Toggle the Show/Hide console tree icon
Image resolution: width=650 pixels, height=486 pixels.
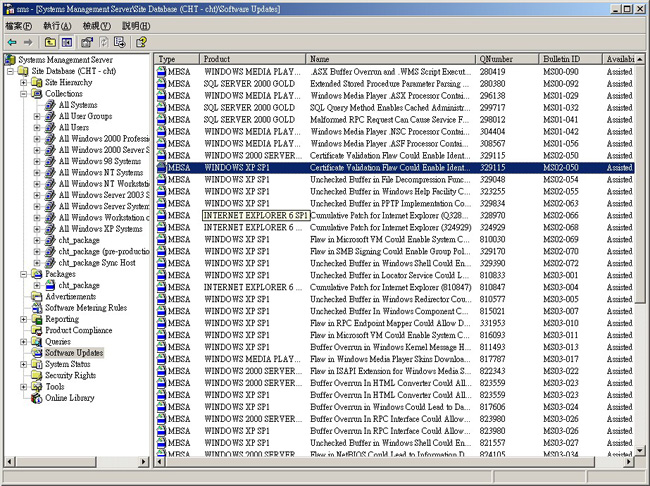tap(67, 42)
